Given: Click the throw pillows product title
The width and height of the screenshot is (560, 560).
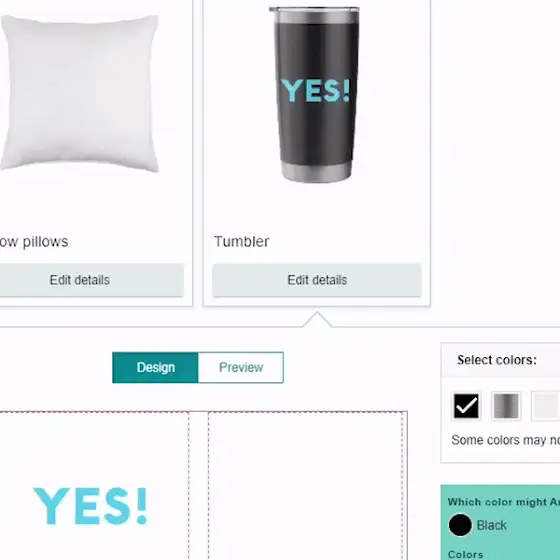Looking at the screenshot, I should coord(34,242).
